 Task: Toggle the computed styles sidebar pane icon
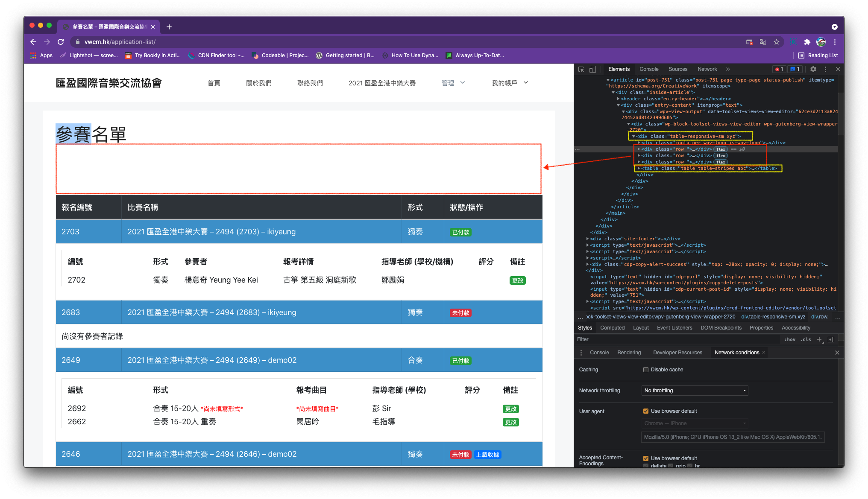coord(831,339)
